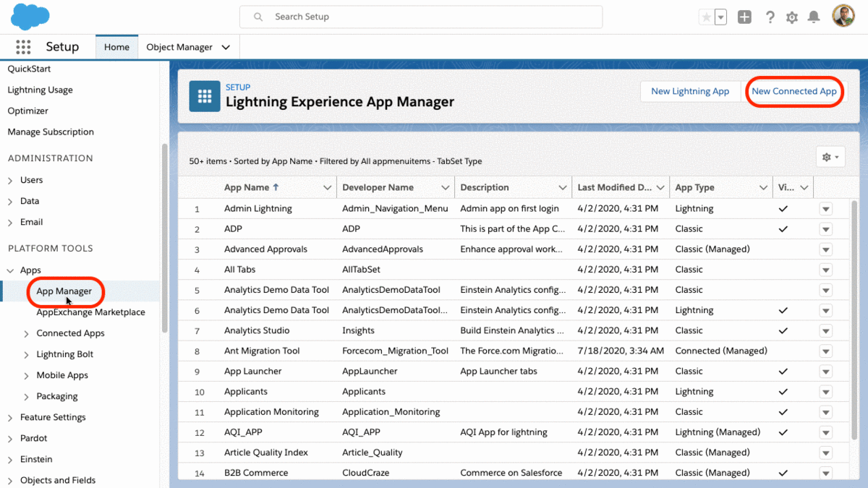Click the sidebar vertical scrollbar

coord(165,239)
